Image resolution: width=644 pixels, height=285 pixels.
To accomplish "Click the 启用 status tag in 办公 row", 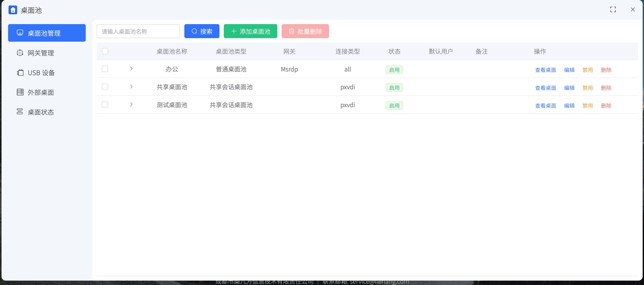I will click(394, 70).
